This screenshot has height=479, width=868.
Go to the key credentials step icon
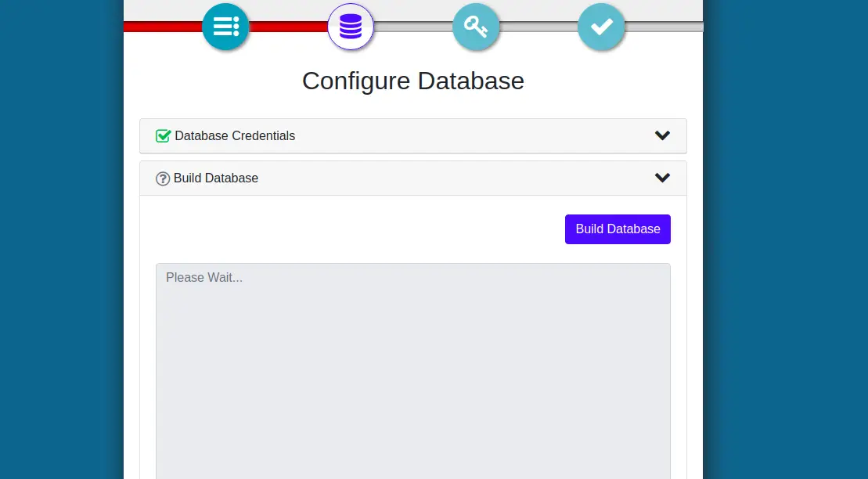tap(476, 27)
